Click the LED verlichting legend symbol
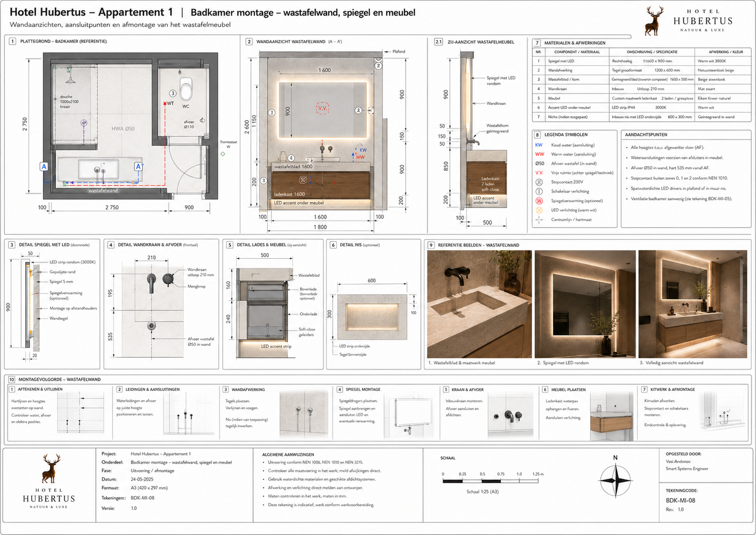This screenshot has width=756, height=535. pyautogui.click(x=539, y=210)
